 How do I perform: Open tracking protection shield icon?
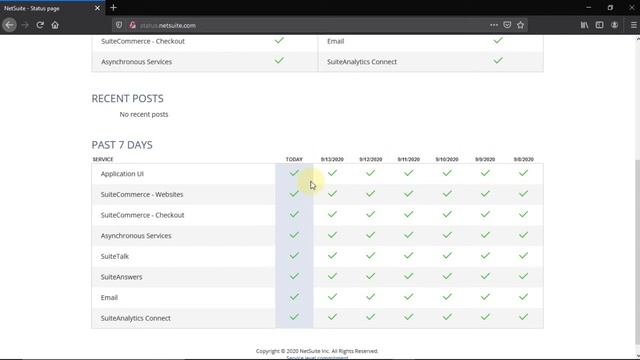click(119, 25)
